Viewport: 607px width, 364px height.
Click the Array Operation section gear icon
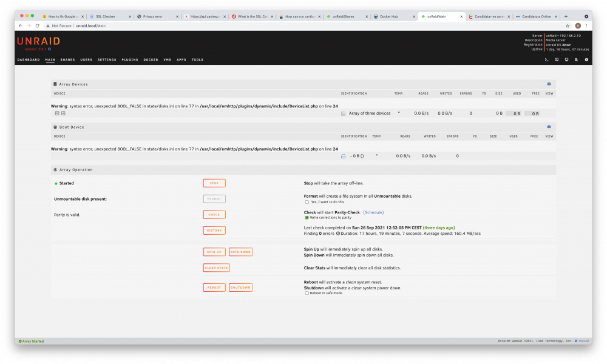coord(55,169)
